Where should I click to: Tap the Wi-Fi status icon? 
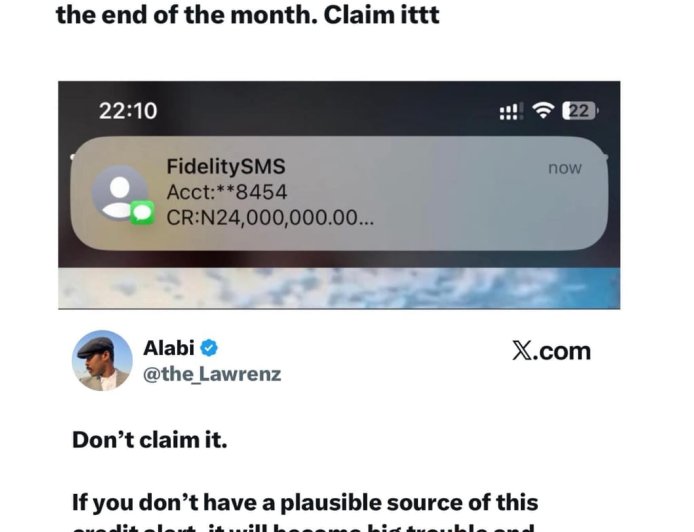point(543,110)
